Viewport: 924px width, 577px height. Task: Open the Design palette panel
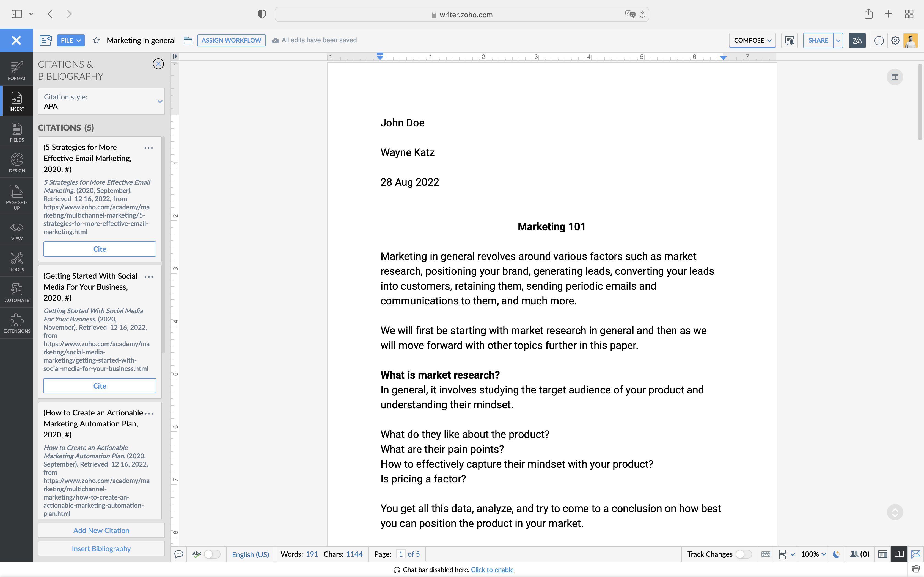pos(16,163)
